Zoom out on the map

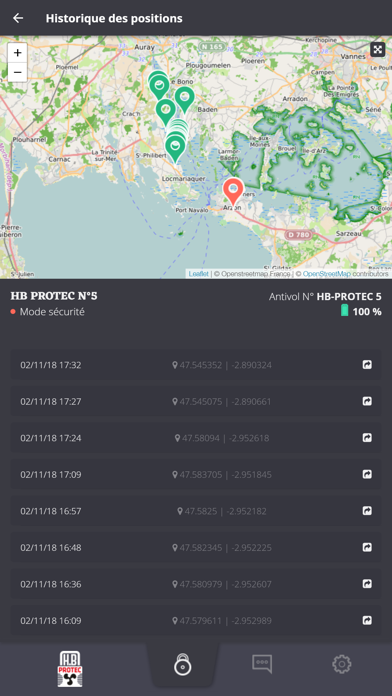[x=17, y=72]
